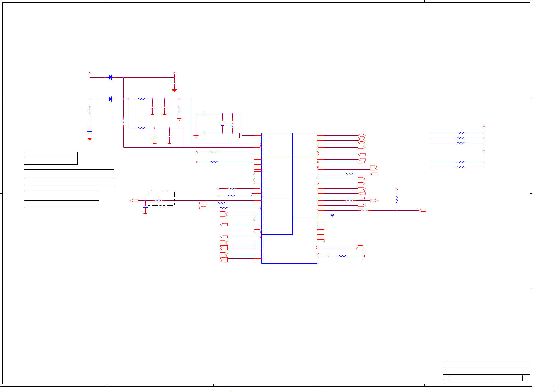This screenshot has width=555, height=392.
Task: Select the lower crystal load capacitor
Action: [205, 133]
